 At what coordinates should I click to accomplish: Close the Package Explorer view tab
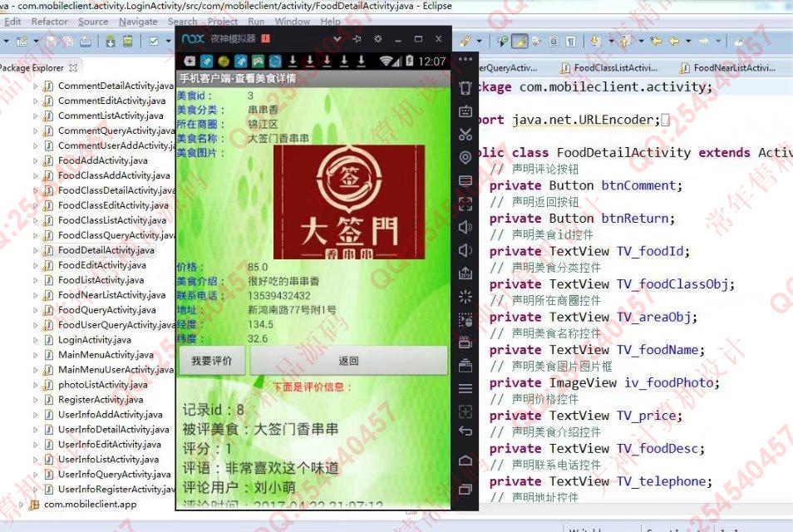coord(73,68)
